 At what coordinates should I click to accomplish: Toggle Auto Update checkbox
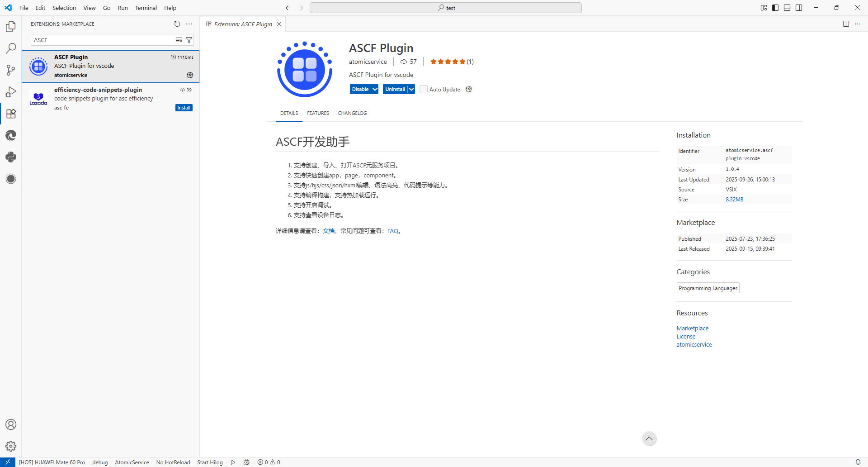(x=424, y=89)
